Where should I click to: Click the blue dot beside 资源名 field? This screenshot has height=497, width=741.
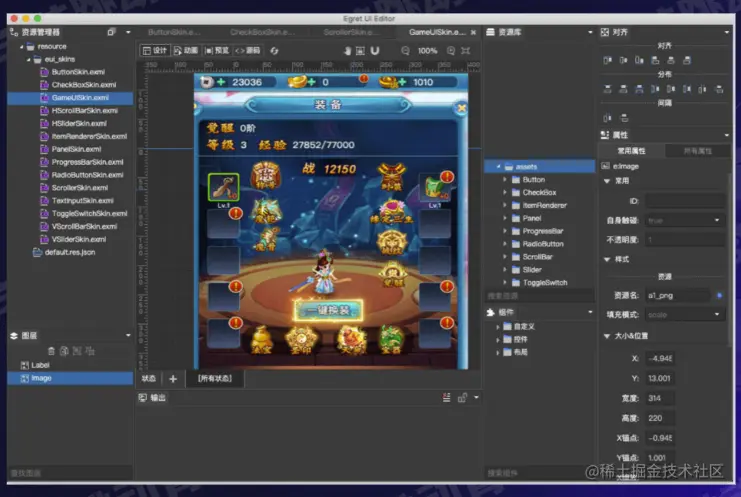pos(719,296)
